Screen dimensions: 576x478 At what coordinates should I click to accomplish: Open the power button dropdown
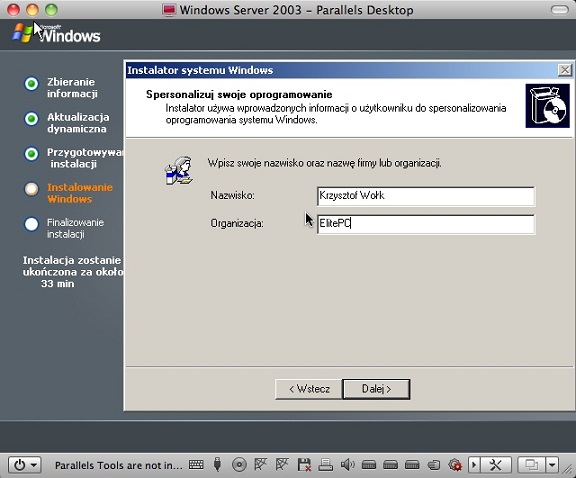coord(25,465)
